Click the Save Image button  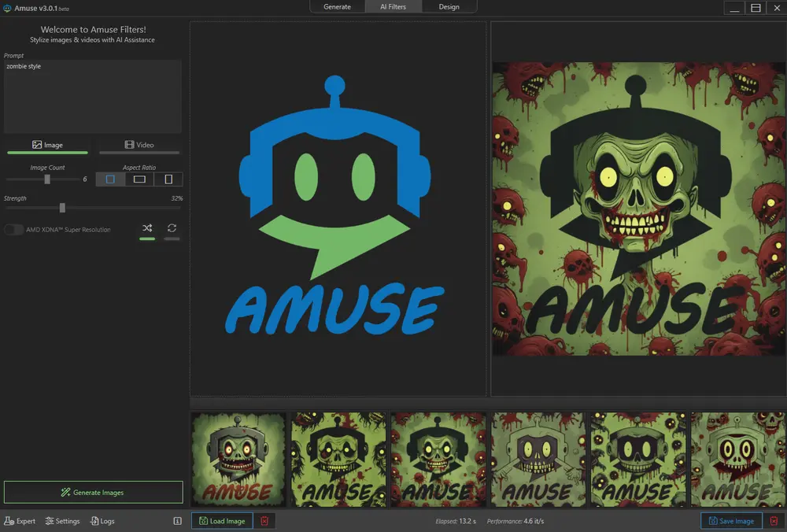[x=731, y=521]
